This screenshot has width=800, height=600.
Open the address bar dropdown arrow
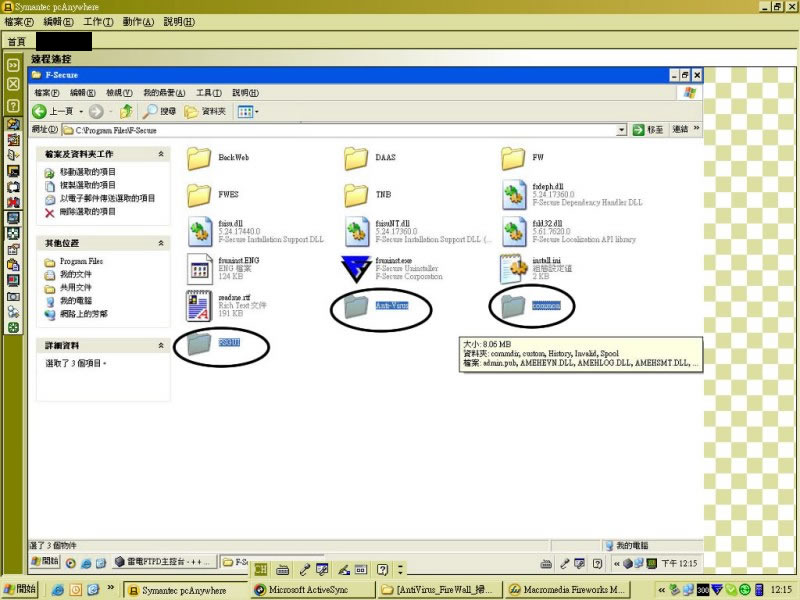[621, 130]
